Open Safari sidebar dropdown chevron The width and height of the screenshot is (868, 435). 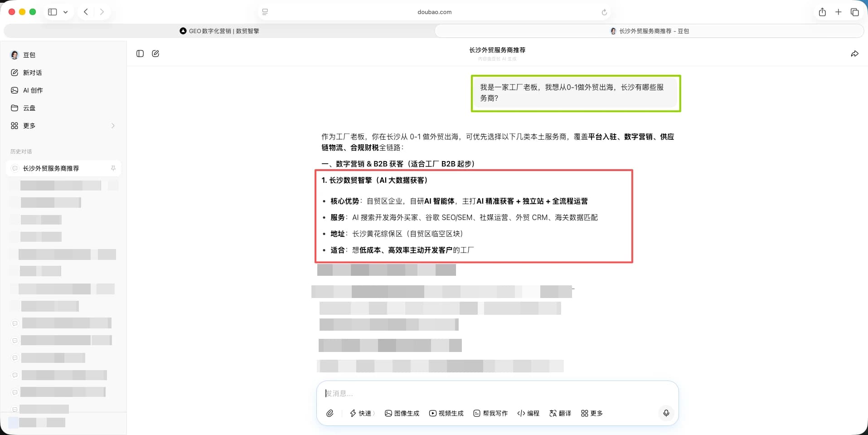[66, 12]
